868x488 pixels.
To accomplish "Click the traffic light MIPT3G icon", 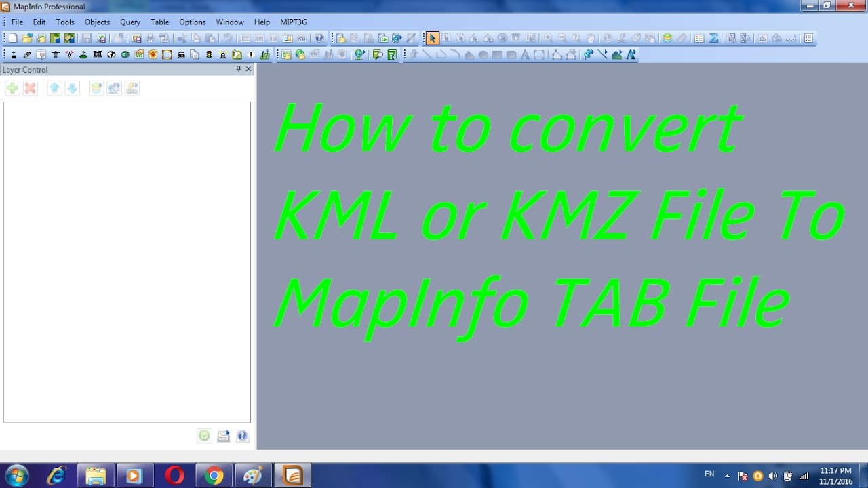I will coord(209,54).
